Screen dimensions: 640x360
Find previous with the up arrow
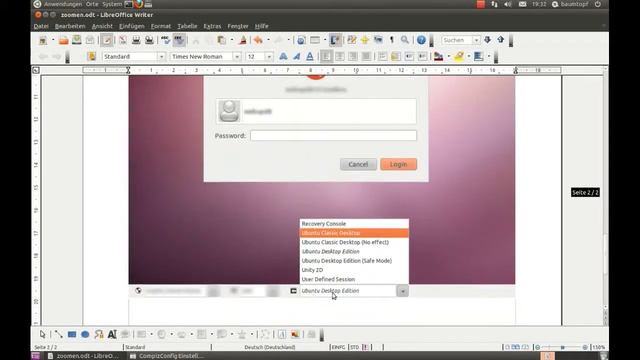501,40
